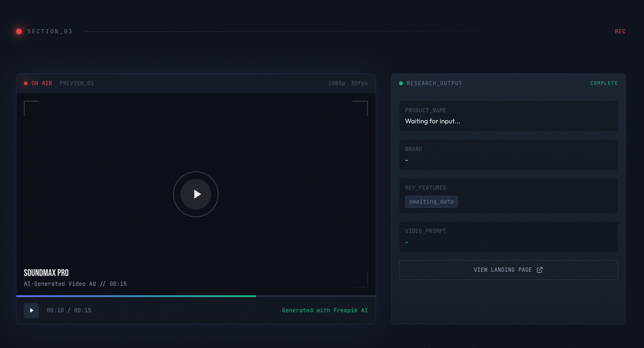Viewport: 644px width, 348px height.
Task: Click the ON AIR label text
Action: pos(42,83)
